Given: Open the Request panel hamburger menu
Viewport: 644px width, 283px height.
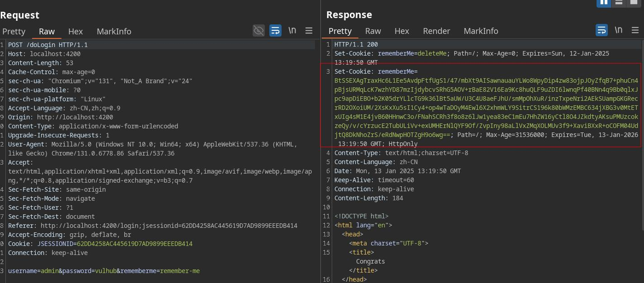Looking at the screenshot, I should point(309,30).
